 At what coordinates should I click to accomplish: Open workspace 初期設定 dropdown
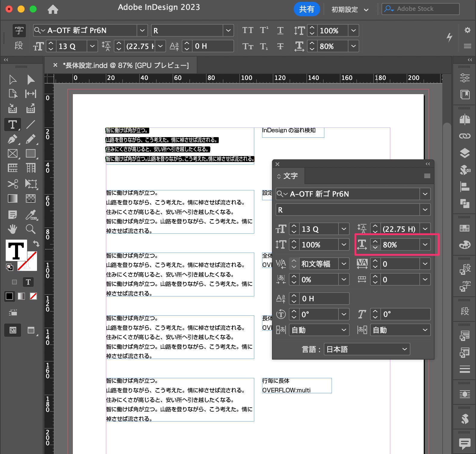pos(350,10)
